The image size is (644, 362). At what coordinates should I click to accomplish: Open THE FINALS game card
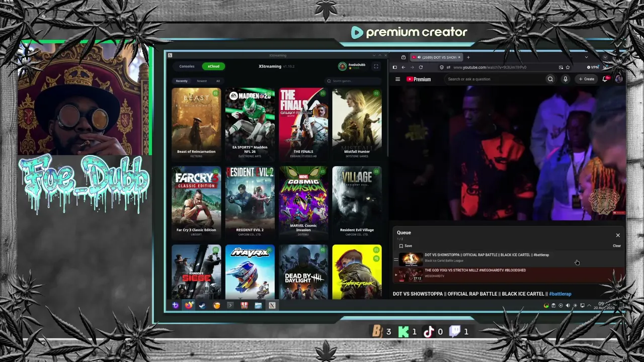coord(303,124)
